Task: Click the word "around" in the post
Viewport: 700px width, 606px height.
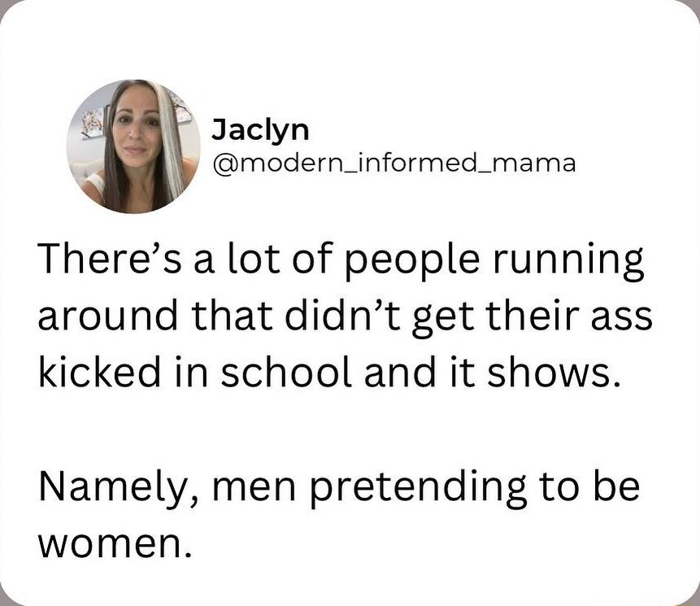Action: 100,316
